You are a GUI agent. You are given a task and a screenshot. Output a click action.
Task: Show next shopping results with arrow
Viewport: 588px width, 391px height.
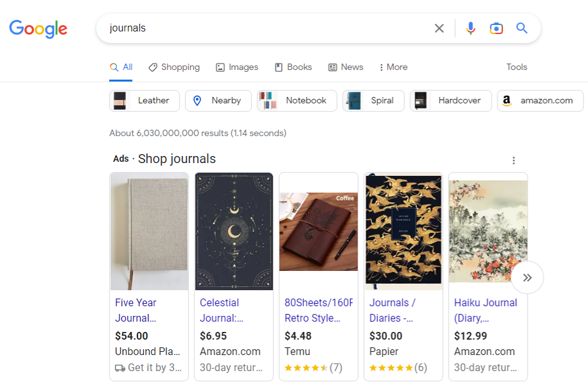[527, 277]
